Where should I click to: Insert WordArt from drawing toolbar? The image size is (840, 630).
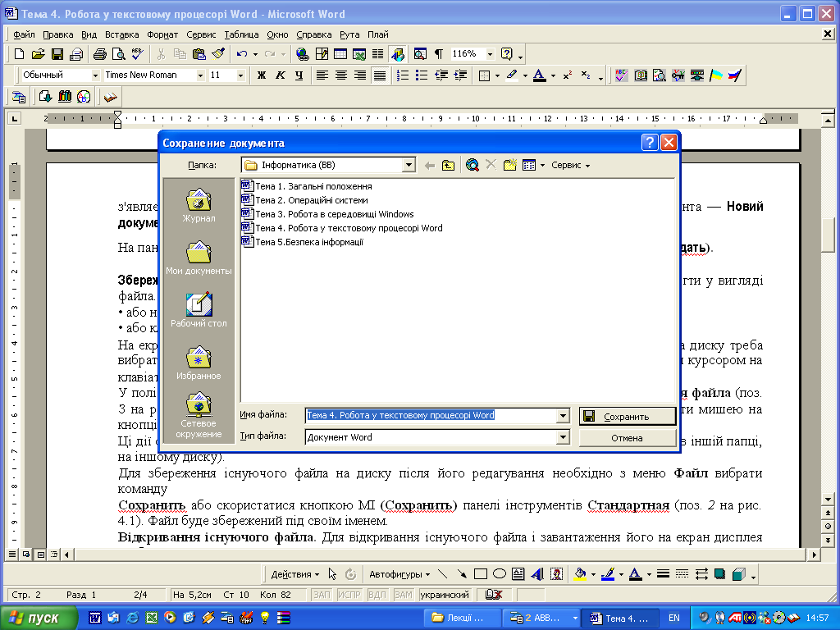537,574
